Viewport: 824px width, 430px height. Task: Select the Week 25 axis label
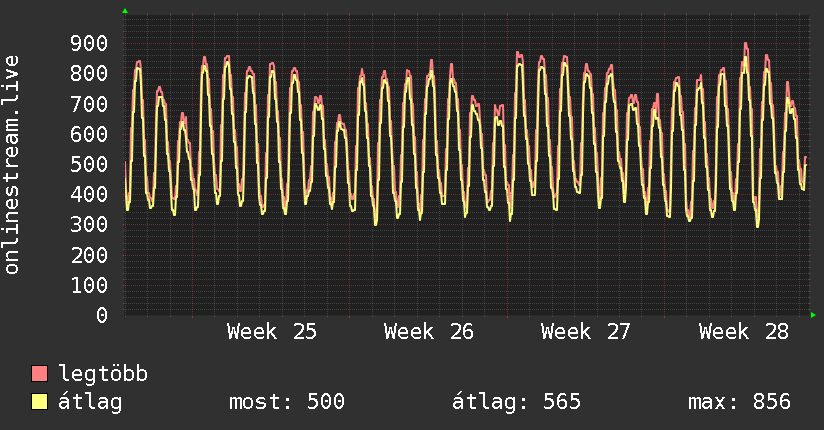click(x=272, y=332)
